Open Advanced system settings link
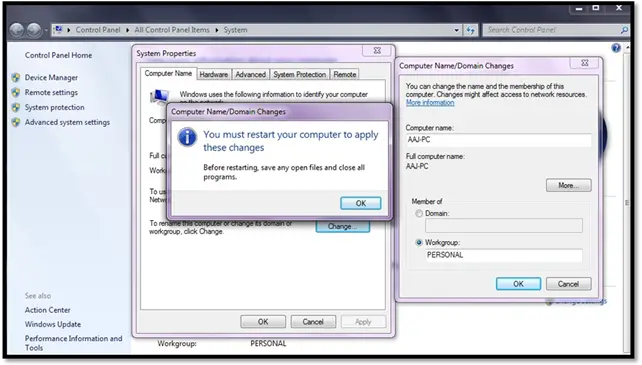 (x=67, y=122)
